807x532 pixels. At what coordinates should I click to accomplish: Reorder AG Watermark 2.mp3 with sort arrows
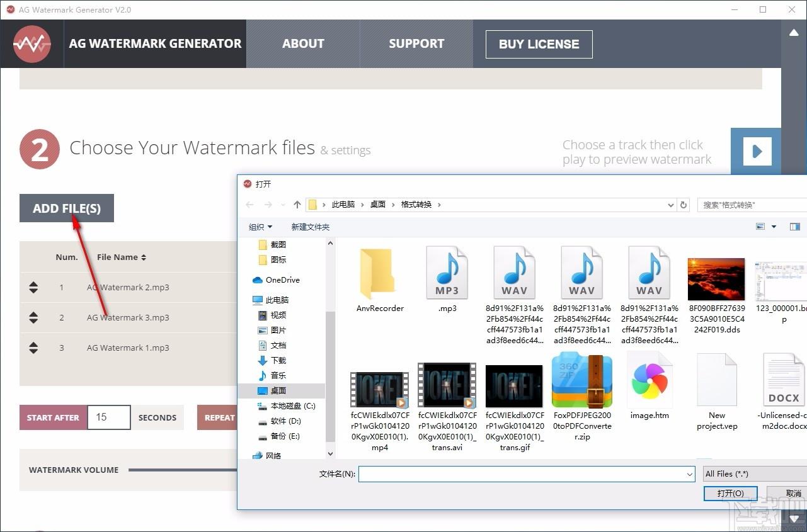(33, 288)
